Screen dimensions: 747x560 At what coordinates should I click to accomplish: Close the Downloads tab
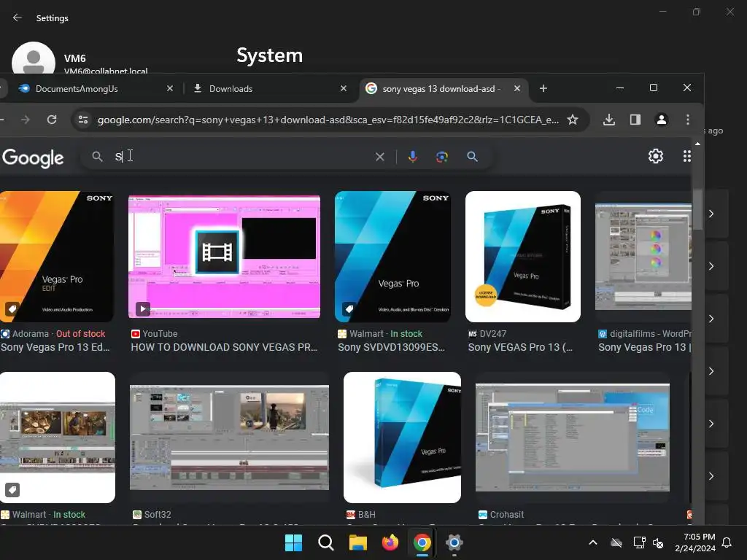point(344,88)
